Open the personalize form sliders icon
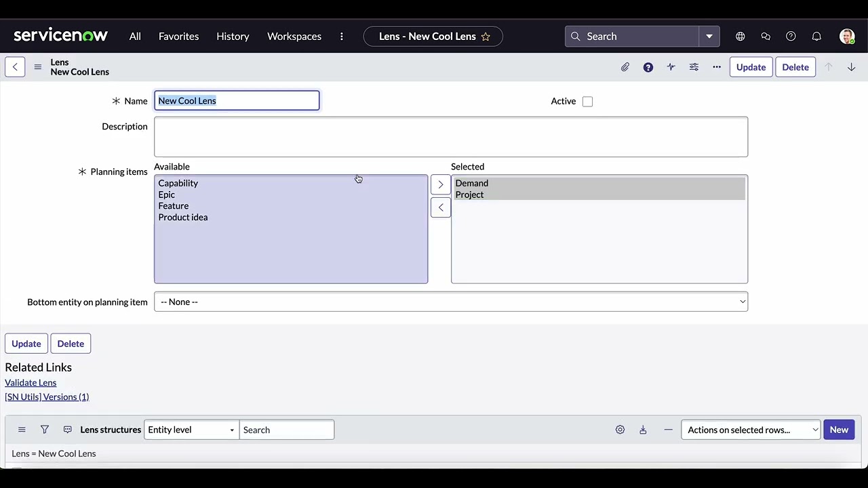This screenshot has width=868, height=488. (x=694, y=66)
